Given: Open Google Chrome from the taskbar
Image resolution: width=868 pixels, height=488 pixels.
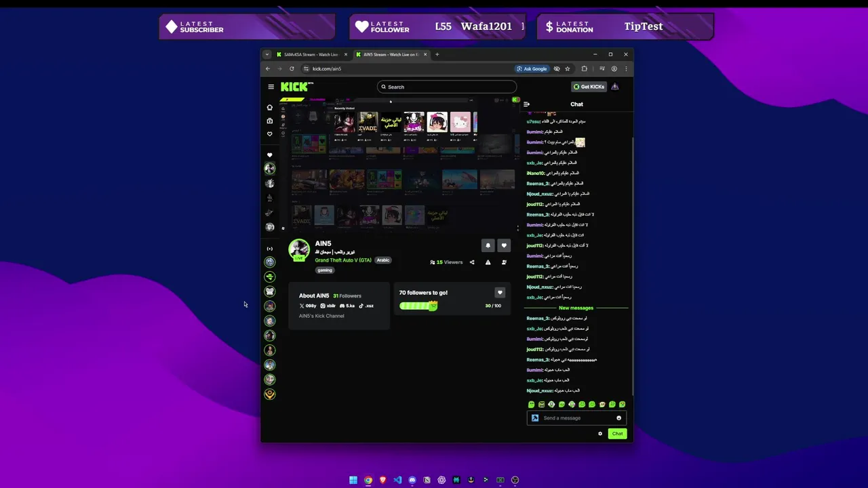Looking at the screenshot, I should tap(368, 480).
